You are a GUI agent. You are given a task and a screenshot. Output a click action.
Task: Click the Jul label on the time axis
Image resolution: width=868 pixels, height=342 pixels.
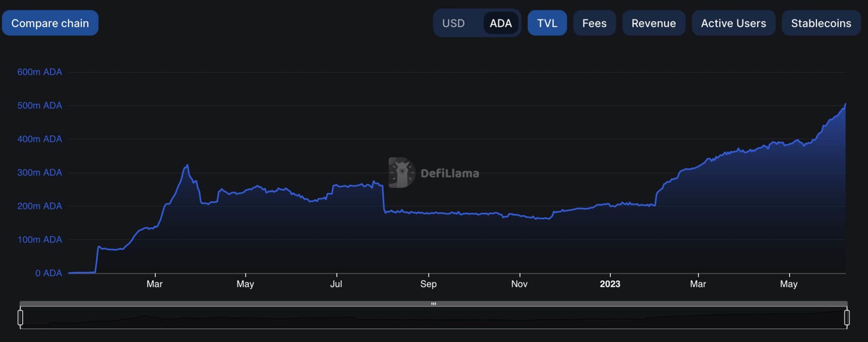tap(336, 284)
